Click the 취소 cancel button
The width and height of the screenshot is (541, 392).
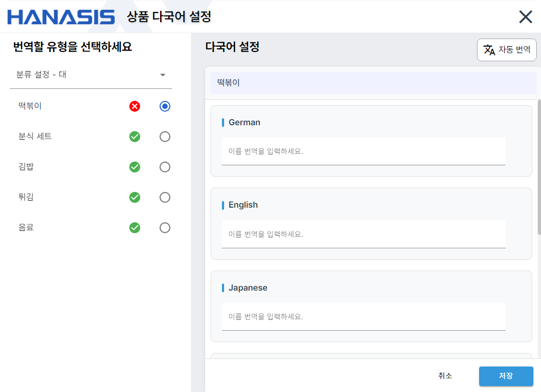tap(444, 376)
